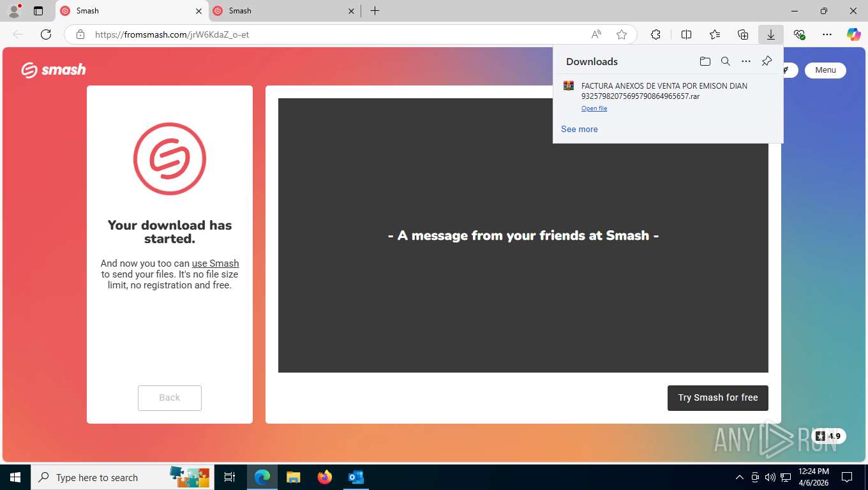
Task: Close the first Smash tab
Action: point(198,11)
